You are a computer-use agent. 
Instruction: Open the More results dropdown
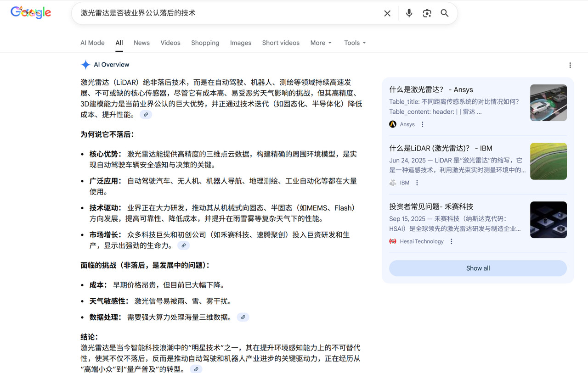320,43
